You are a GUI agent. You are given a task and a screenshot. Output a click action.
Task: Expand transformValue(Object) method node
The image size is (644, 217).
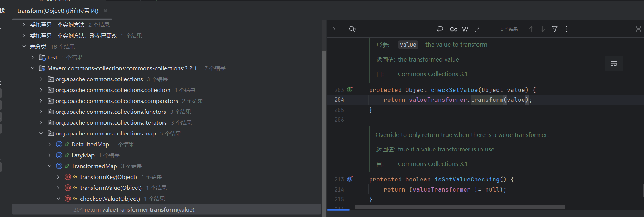[58, 188]
